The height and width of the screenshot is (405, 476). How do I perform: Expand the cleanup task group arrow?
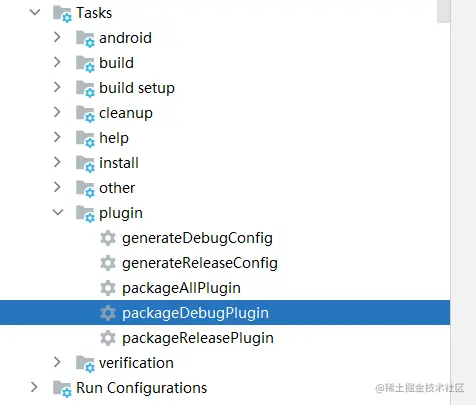pyautogui.click(x=57, y=112)
